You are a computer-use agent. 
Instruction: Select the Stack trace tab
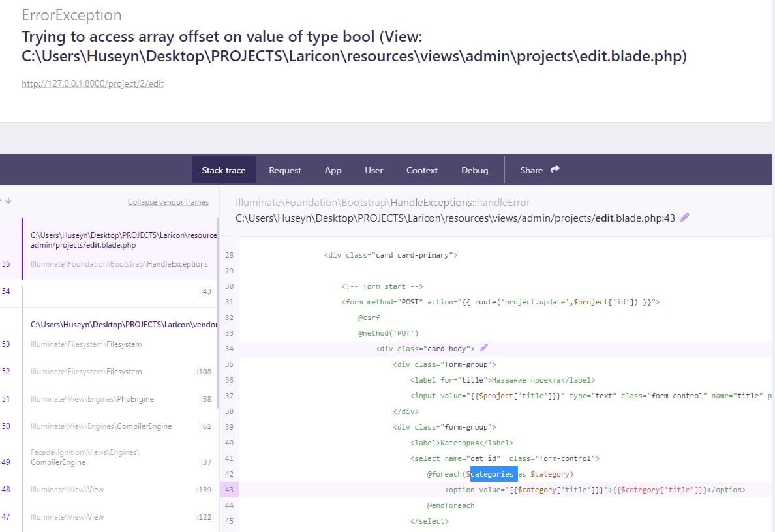tap(224, 170)
